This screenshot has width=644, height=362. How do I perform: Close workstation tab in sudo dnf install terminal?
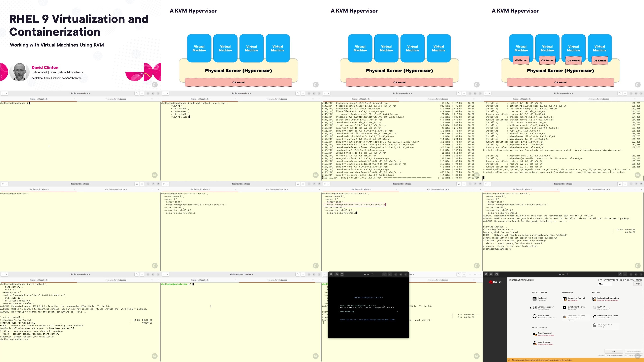313,99
